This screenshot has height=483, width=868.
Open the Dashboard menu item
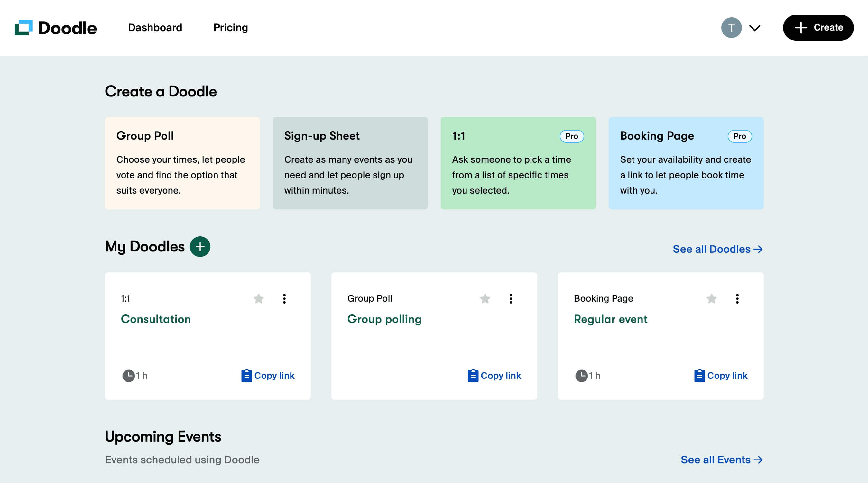(155, 28)
